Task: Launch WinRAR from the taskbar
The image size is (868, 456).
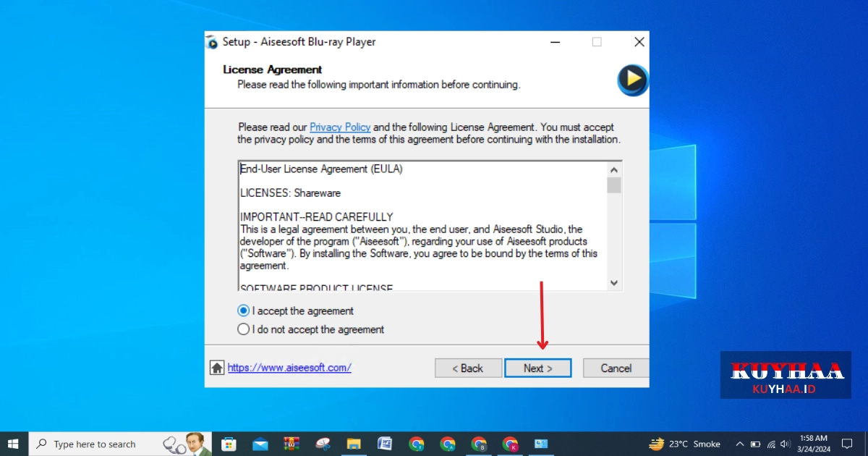Action: click(292, 444)
